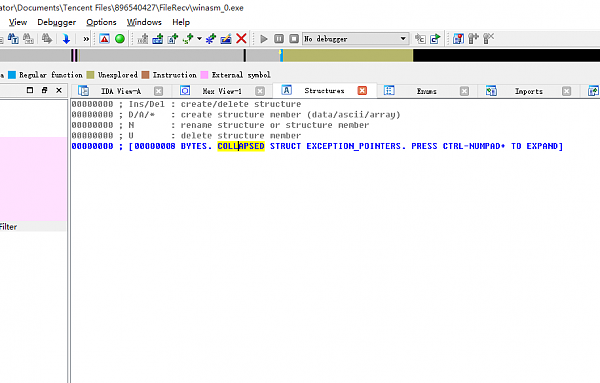Open dropdown arrow beside dotted plus icon

coord(199,39)
